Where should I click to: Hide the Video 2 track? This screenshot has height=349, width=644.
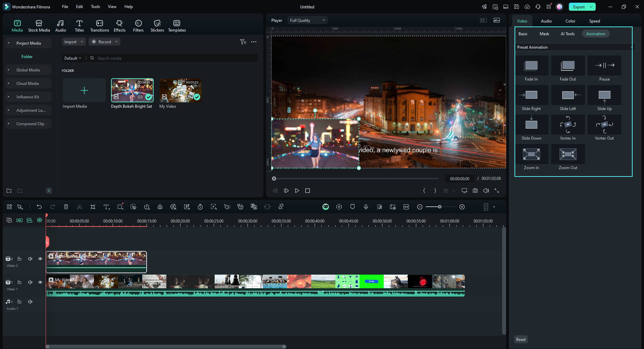40,259
